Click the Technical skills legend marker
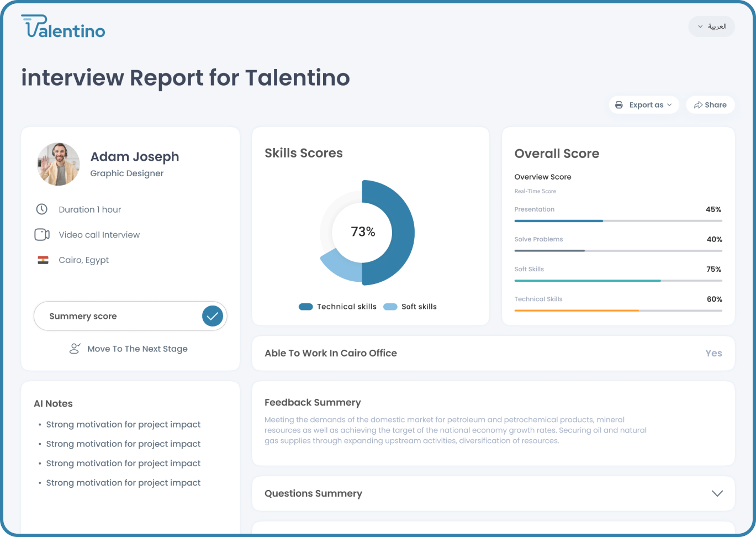The width and height of the screenshot is (756, 537). (305, 307)
